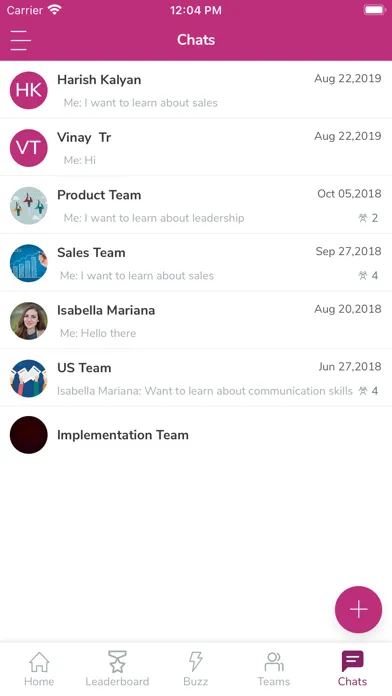Tap the plus new chat button
Image resolution: width=392 pixels, height=696 pixels.
point(358,609)
